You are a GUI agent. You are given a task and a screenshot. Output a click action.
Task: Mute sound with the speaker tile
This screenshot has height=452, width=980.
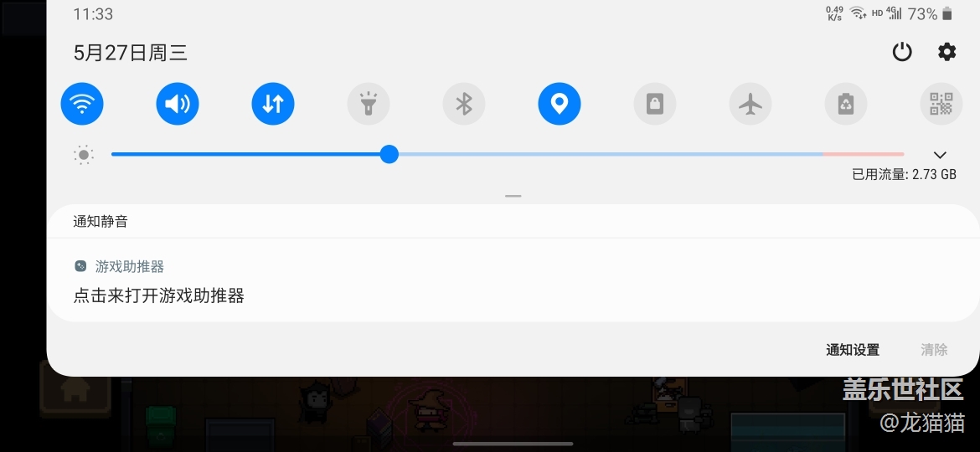click(x=178, y=104)
